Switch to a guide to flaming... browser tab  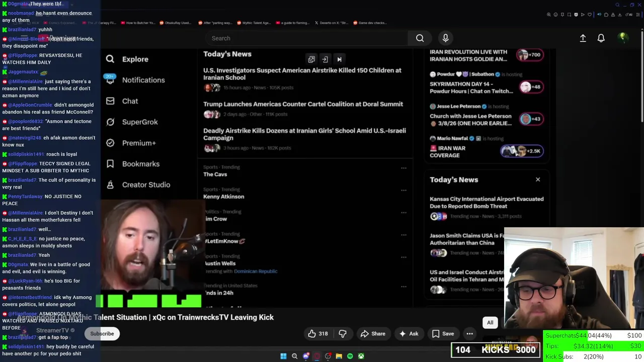click(292, 23)
